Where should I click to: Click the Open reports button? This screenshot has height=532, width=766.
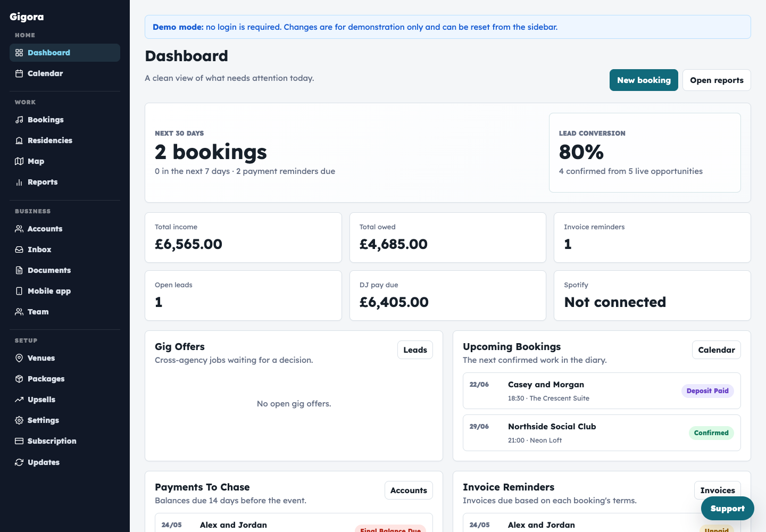click(717, 80)
